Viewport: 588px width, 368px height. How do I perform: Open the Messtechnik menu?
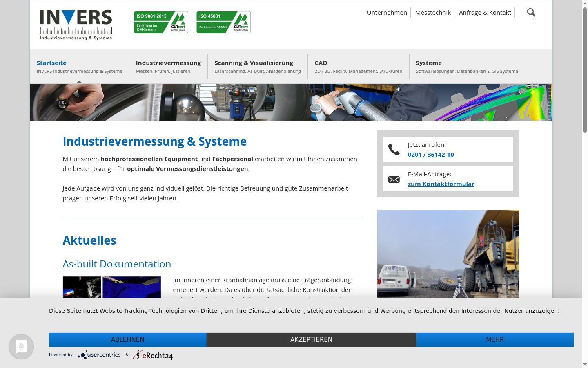click(x=433, y=13)
